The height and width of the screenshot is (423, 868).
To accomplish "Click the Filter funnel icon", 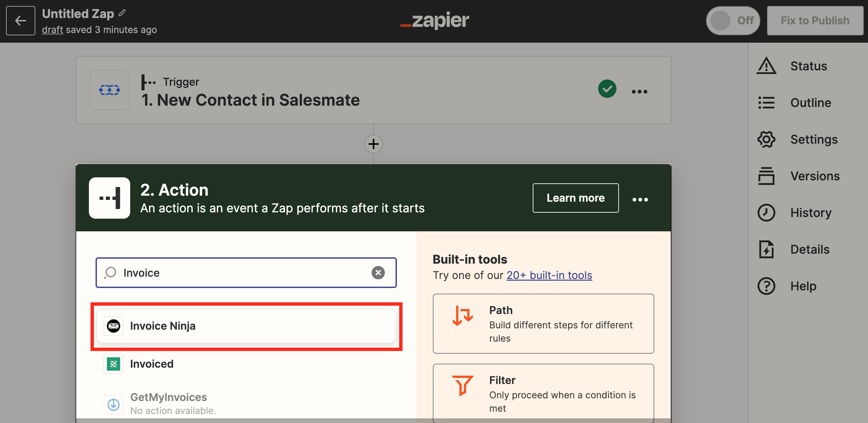I will (x=462, y=385).
